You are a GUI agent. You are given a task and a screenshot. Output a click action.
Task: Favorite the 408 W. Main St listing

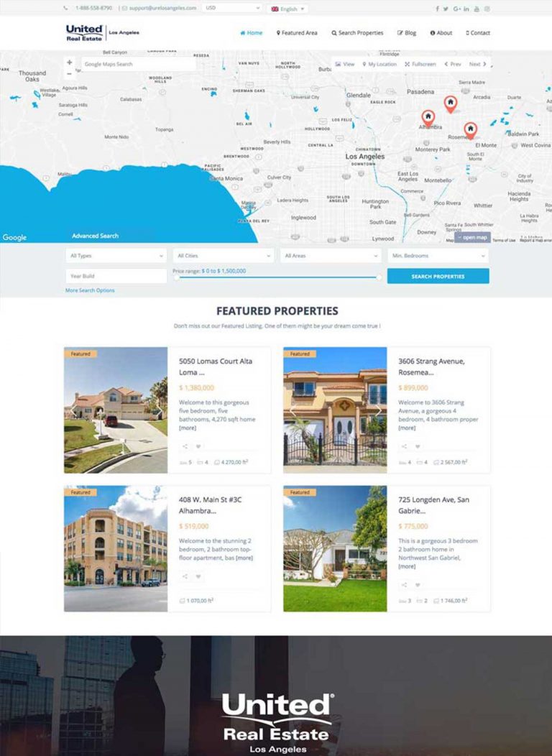[198, 576]
